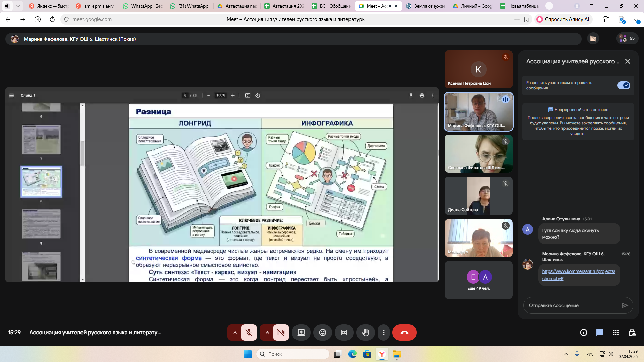
Task: Switch to the Земля отчужде browser tab
Action: pyautogui.click(x=426, y=6)
